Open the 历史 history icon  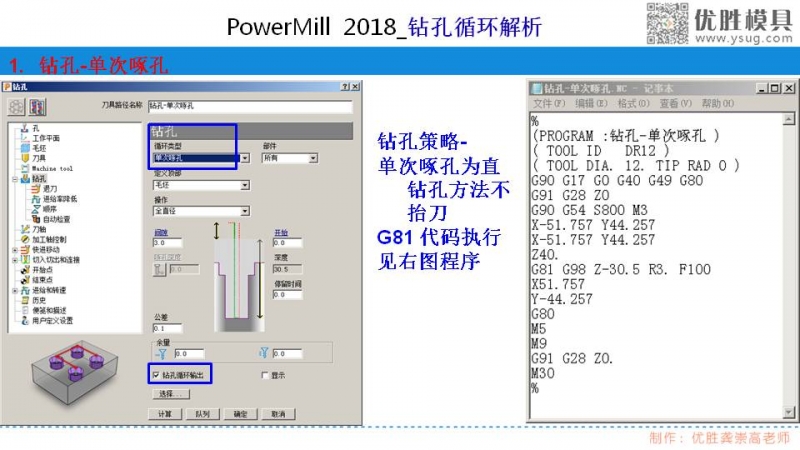[24, 300]
